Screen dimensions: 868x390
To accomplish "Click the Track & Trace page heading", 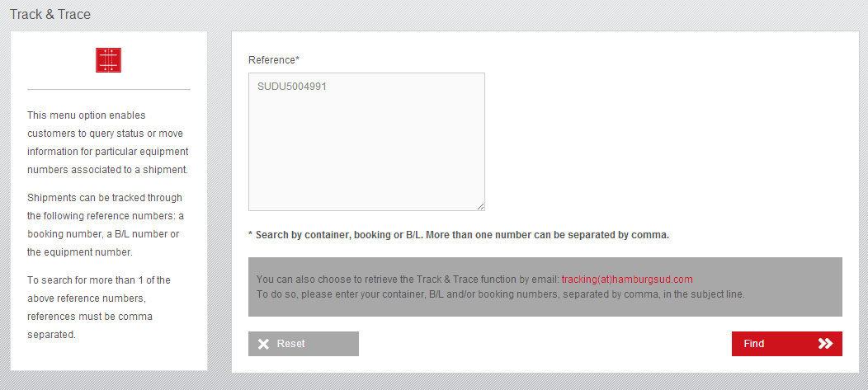I will pyautogui.click(x=50, y=14).
